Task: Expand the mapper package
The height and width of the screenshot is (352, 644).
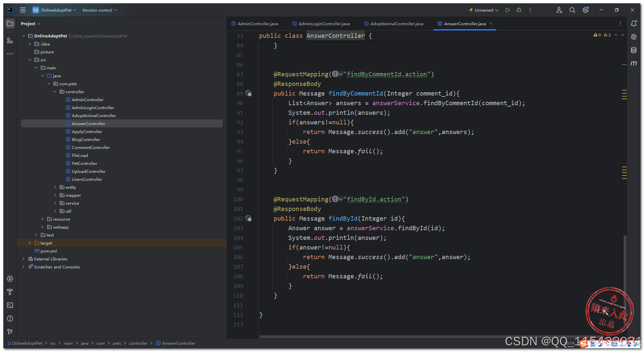Action: 55,195
